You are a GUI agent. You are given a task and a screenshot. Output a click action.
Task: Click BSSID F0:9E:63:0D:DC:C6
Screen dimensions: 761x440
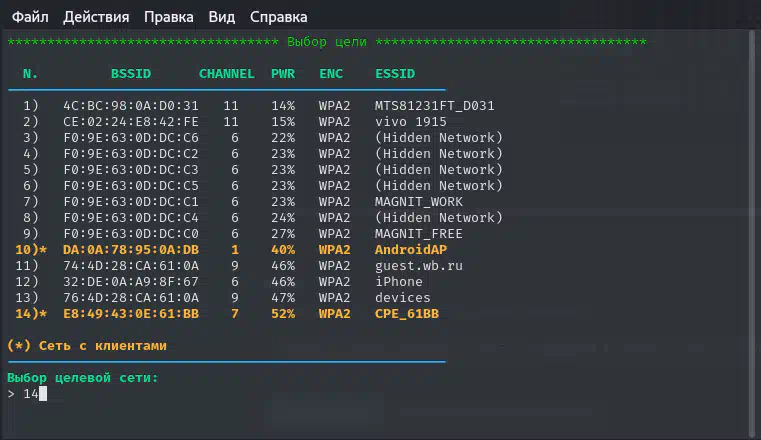131,138
